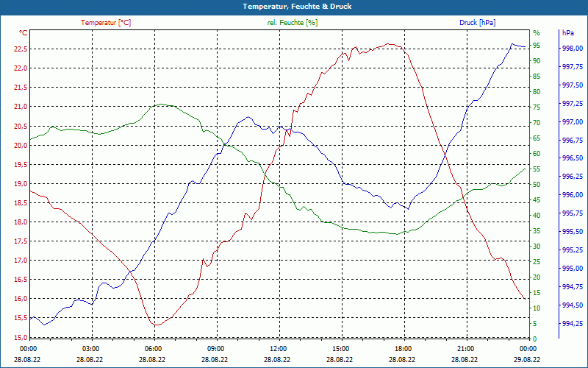The width and height of the screenshot is (588, 368).
Task: Click the green "%" axis unit label
Action: tap(537, 33)
